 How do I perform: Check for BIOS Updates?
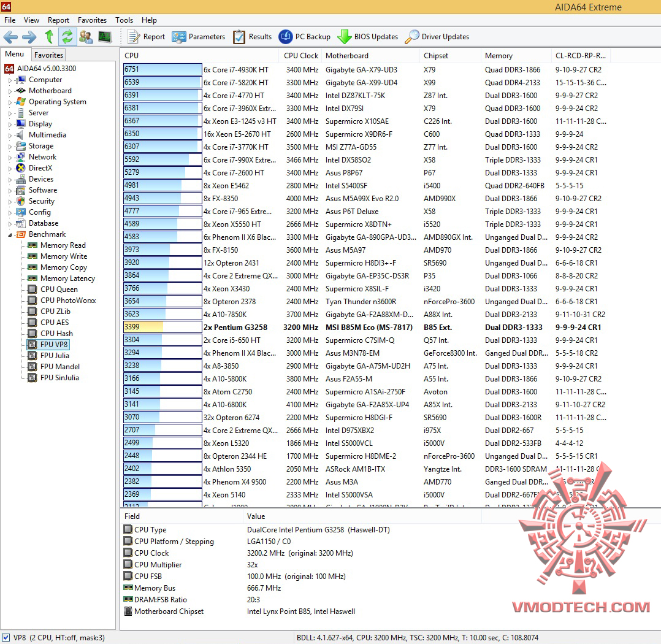point(368,37)
